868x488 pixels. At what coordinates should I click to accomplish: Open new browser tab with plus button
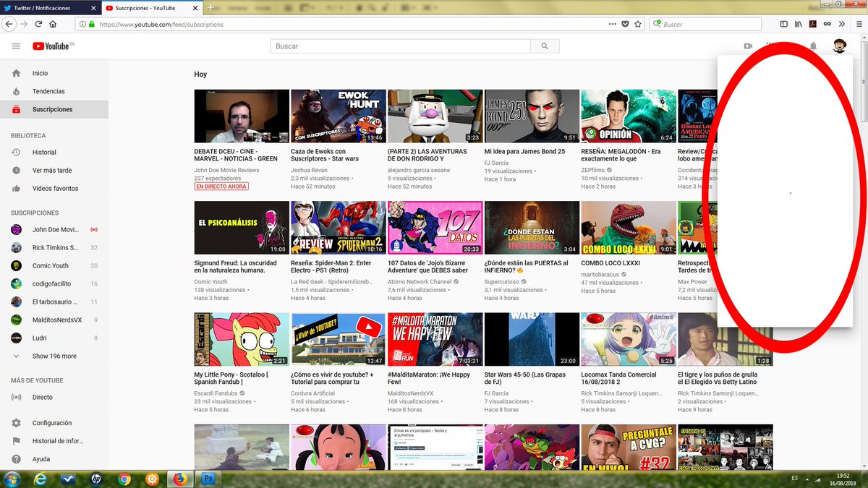pyautogui.click(x=210, y=7)
